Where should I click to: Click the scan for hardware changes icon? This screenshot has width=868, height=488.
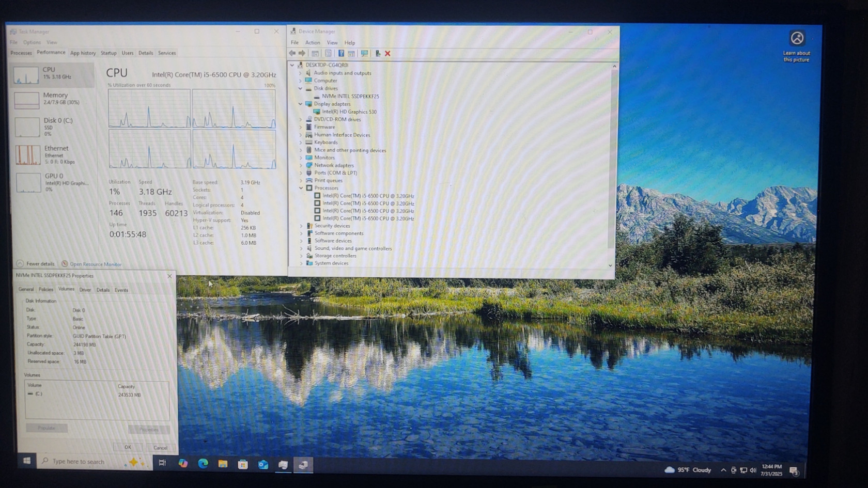[x=364, y=53]
